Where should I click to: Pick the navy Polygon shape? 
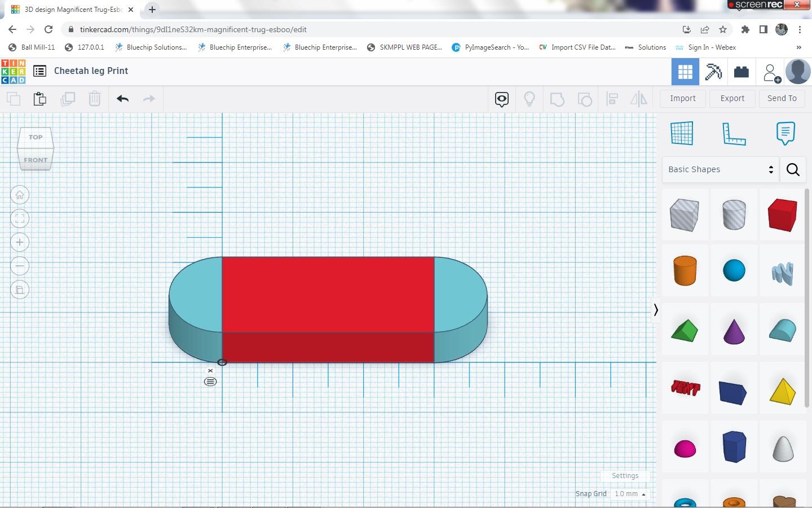(x=734, y=446)
